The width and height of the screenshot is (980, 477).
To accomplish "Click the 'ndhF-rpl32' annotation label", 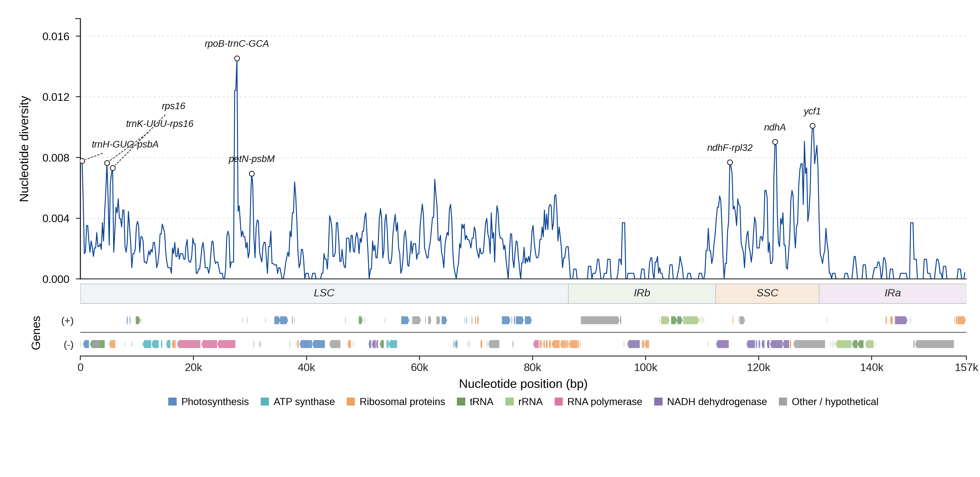I will point(730,148).
